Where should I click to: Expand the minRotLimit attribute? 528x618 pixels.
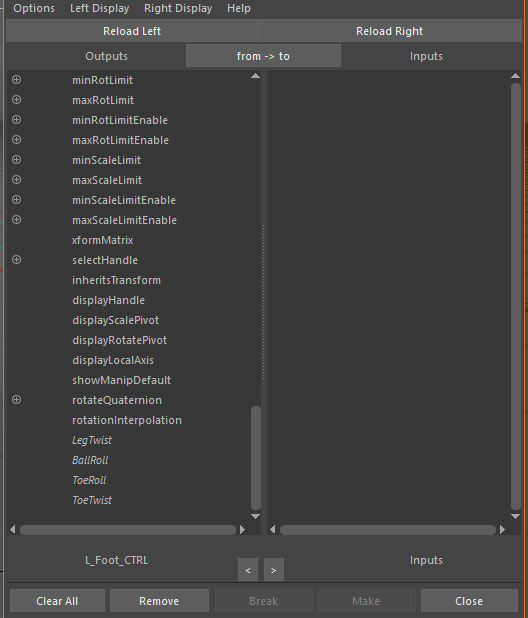pyautogui.click(x=17, y=80)
